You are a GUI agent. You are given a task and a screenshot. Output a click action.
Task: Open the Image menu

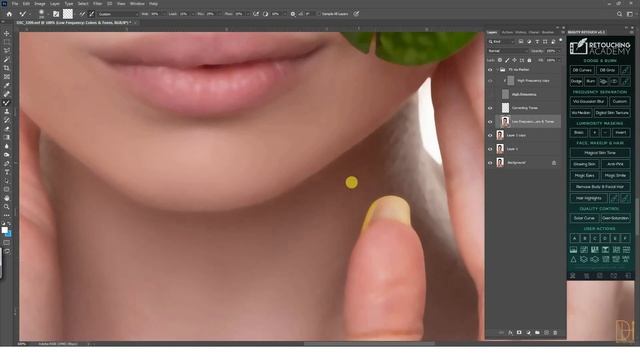pyautogui.click(x=40, y=4)
